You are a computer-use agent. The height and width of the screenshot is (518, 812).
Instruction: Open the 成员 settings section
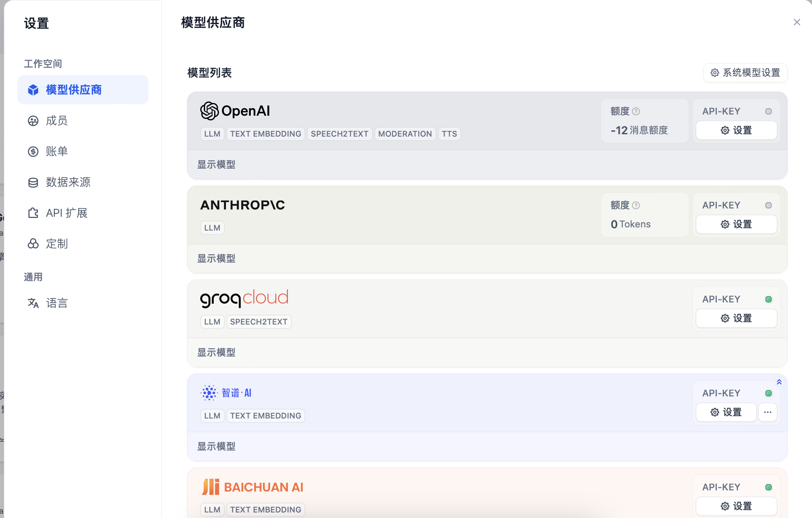[x=83, y=120]
